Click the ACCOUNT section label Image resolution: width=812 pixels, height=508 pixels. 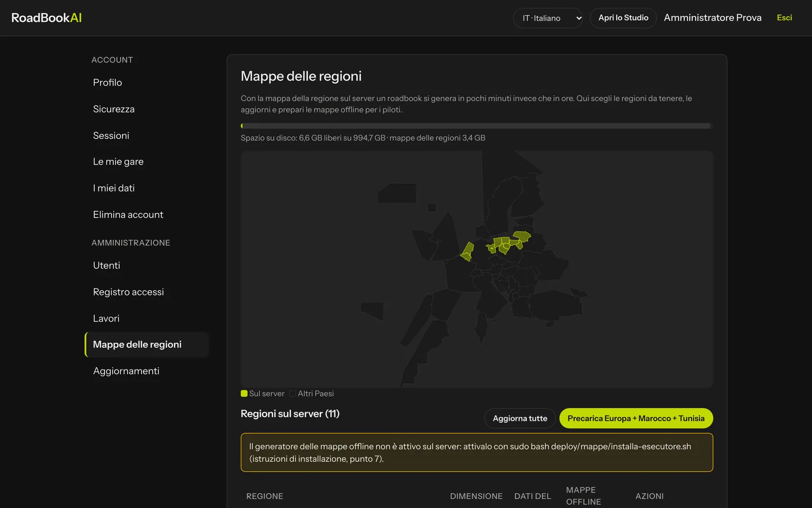(112, 60)
